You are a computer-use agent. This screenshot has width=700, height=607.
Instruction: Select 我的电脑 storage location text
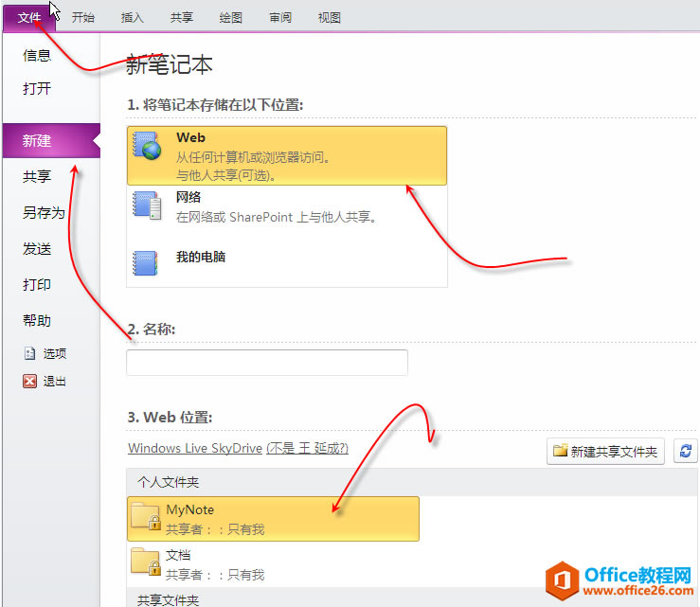pyautogui.click(x=201, y=257)
